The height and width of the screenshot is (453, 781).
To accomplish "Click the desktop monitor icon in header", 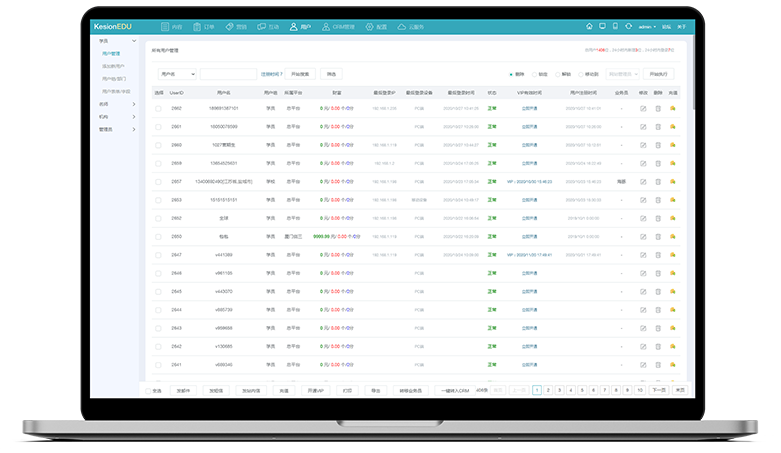I will [x=602, y=26].
